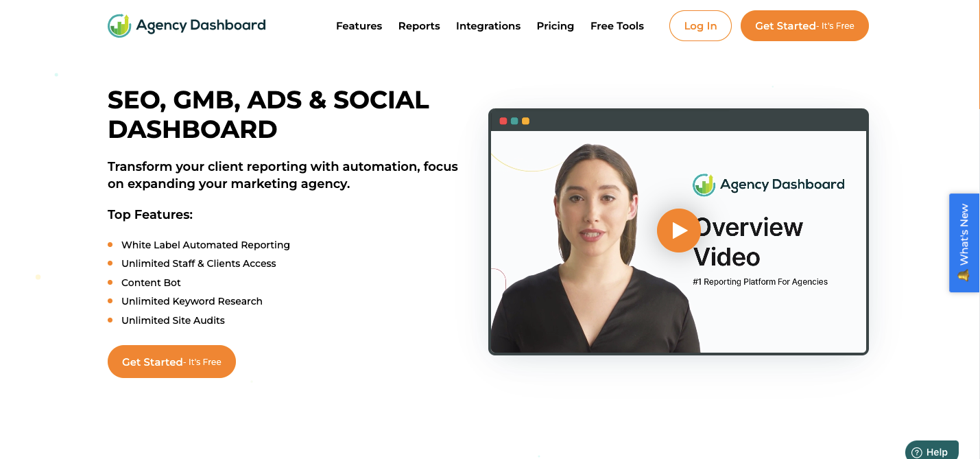980x459 pixels.
Task: Click the Overview Video thumbnail
Action: click(x=678, y=242)
